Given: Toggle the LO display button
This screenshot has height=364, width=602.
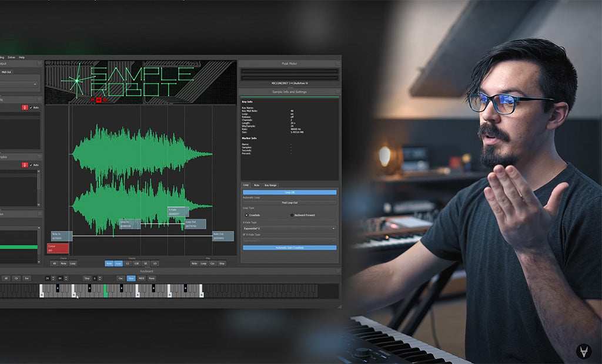Looking at the screenshot, I should coord(155,264).
